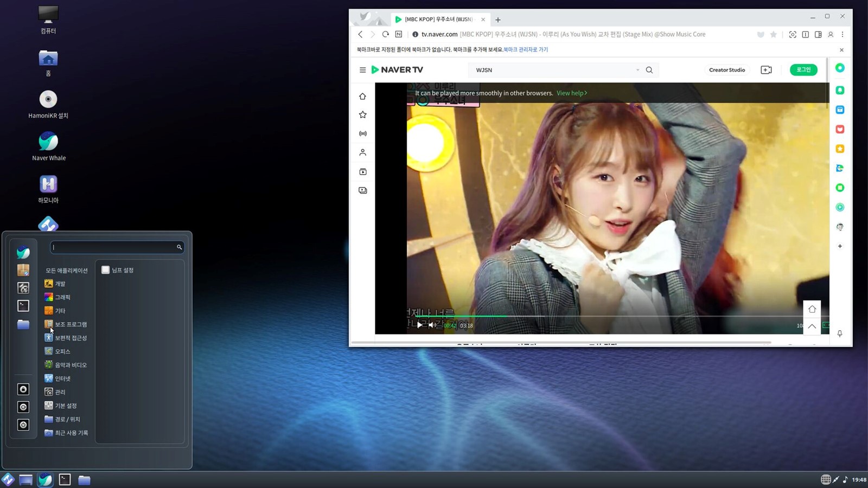This screenshot has height=488, width=868.
Task: Select the 기타 category
Action: coord(55,311)
